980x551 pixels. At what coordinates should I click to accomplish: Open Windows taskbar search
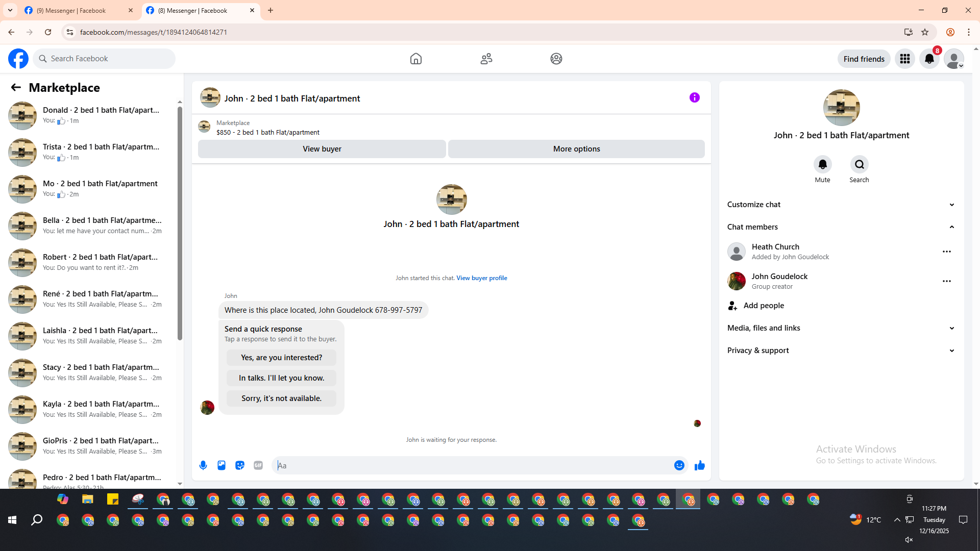pyautogui.click(x=37, y=520)
